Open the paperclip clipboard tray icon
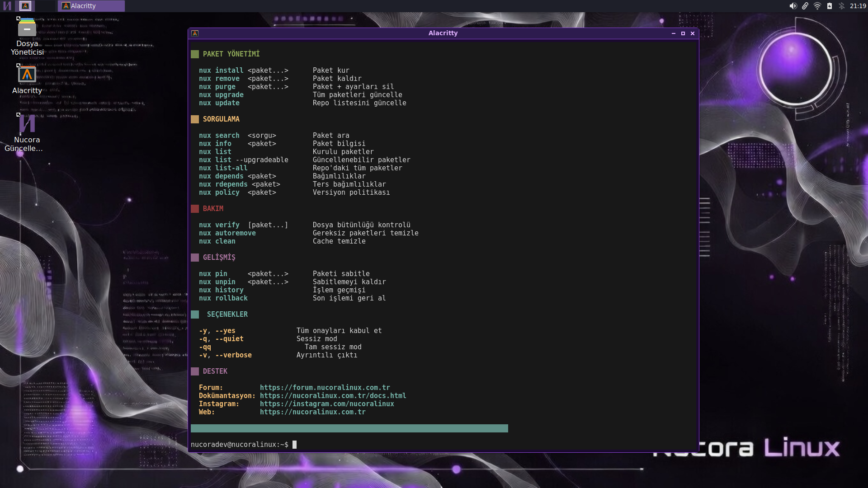This screenshot has height=488, width=868. 805,6
